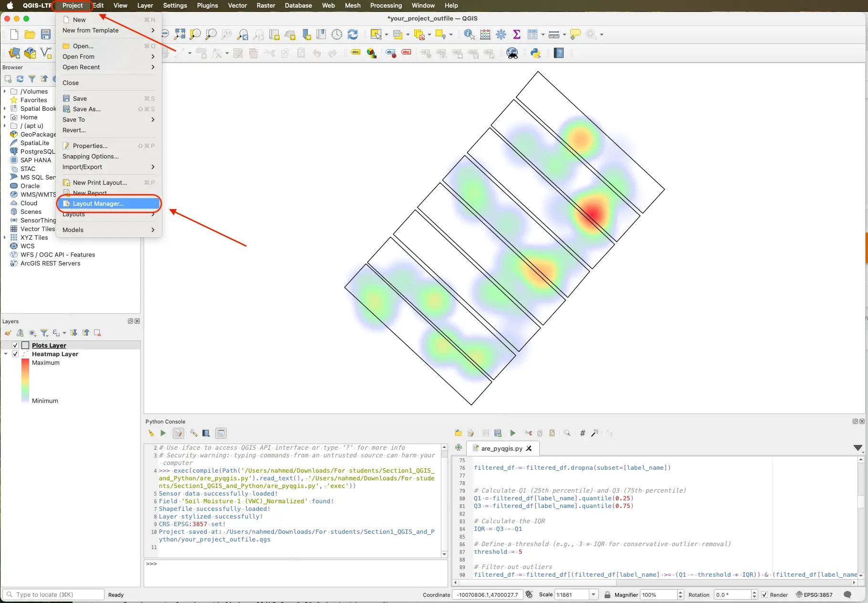Open the Processing menu
Image resolution: width=868 pixels, height=603 pixels.
[386, 5]
